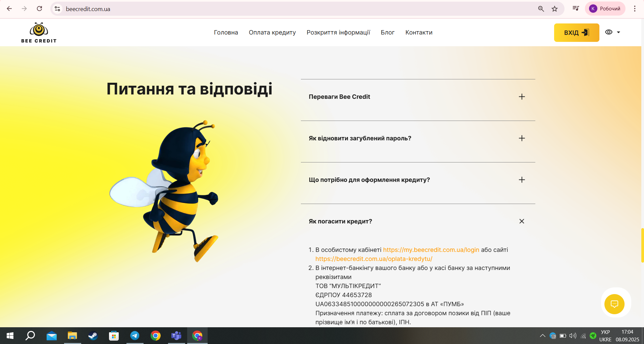The image size is (644, 344).
Task: Click the bee mascot image
Action: tap(164, 191)
